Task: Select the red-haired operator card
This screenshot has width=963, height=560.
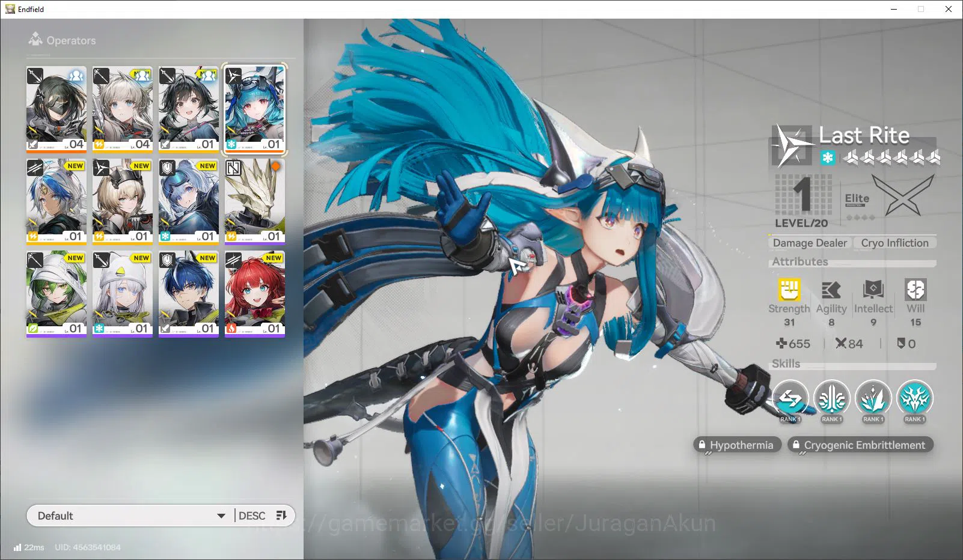Action: (x=255, y=294)
